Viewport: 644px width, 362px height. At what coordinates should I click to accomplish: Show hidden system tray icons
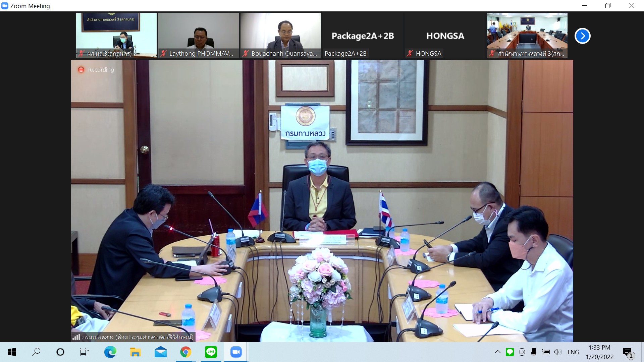tap(497, 352)
